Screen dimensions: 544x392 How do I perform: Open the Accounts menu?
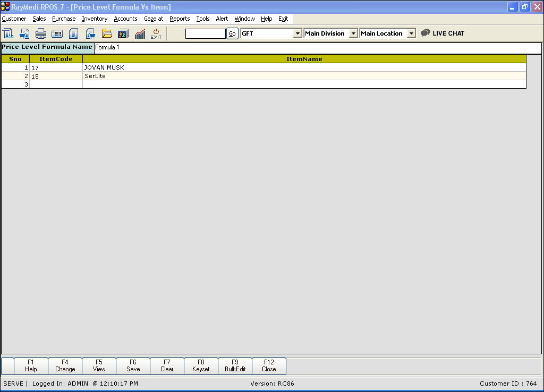[x=125, y=19]
